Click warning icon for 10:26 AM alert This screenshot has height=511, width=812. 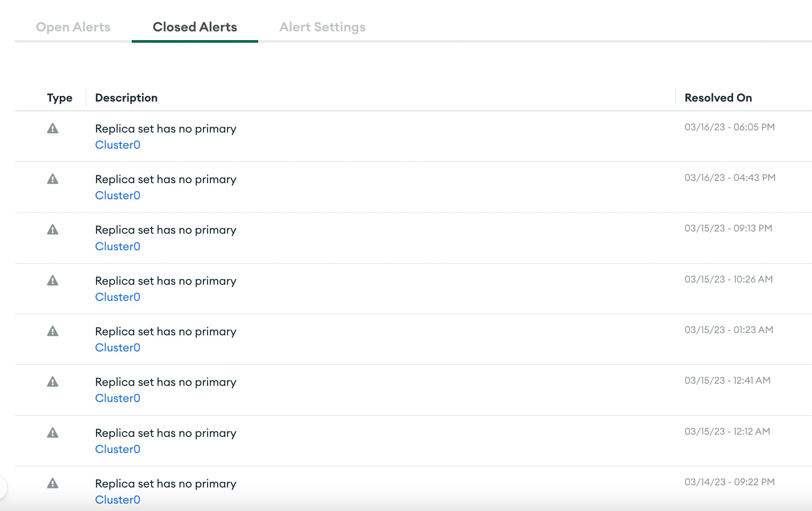point(53,281)
